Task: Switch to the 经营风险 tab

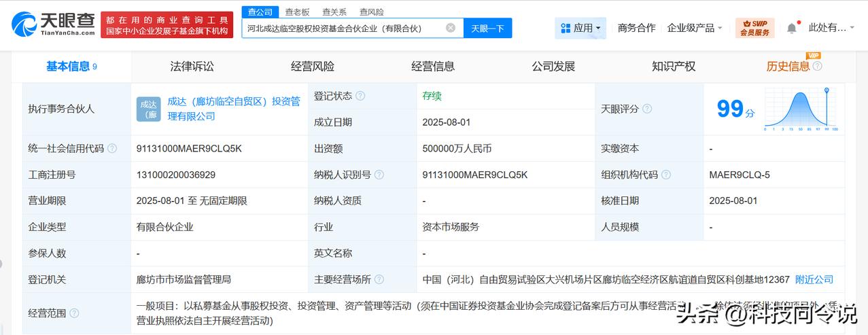Action: [x=313, y=66]
